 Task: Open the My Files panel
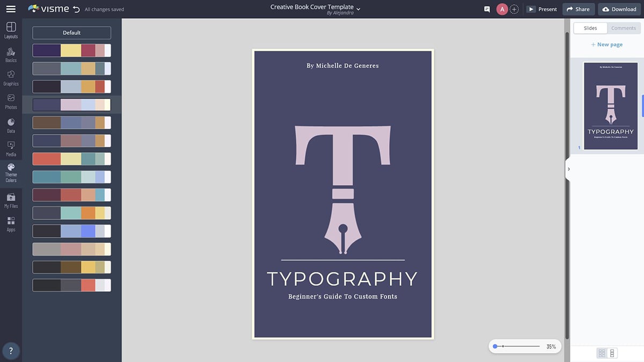[11, 200]
